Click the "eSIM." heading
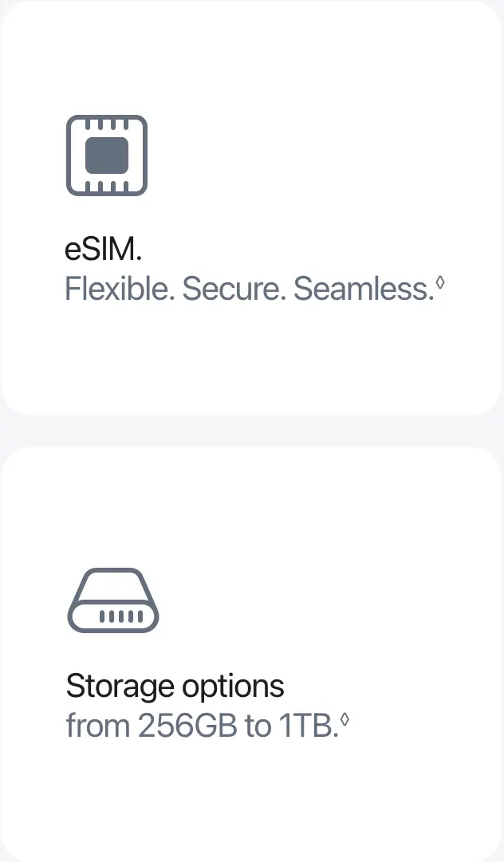 click(x=103, y=250)
